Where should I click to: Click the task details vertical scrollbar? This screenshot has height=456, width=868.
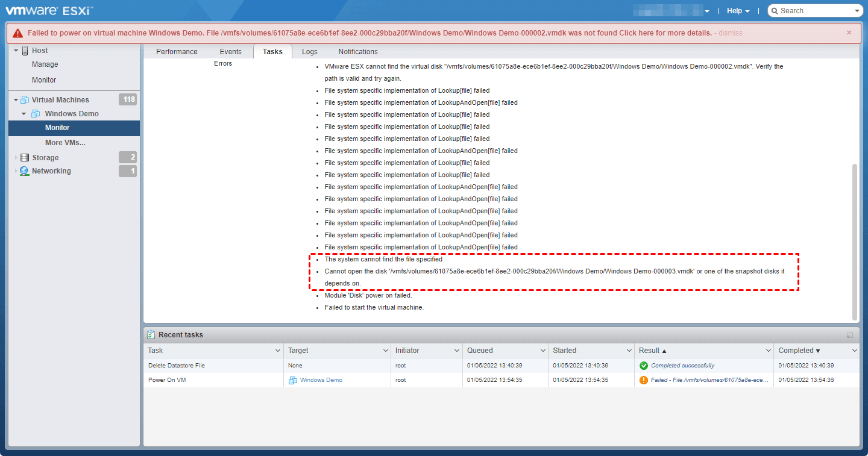854,241
